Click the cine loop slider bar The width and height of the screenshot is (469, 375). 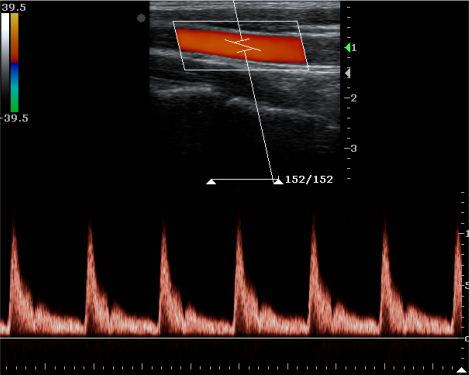(x=245, y=180)
